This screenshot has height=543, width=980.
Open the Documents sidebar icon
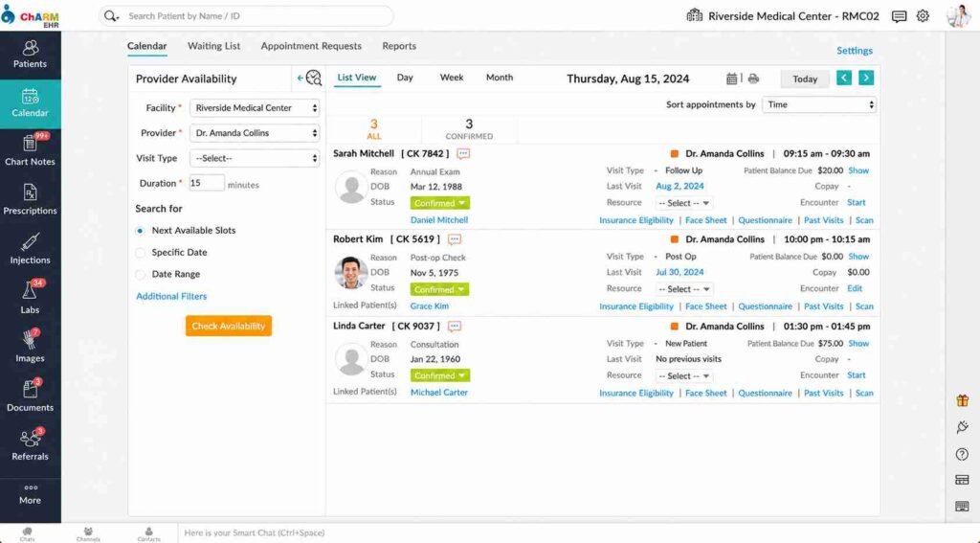30,397
